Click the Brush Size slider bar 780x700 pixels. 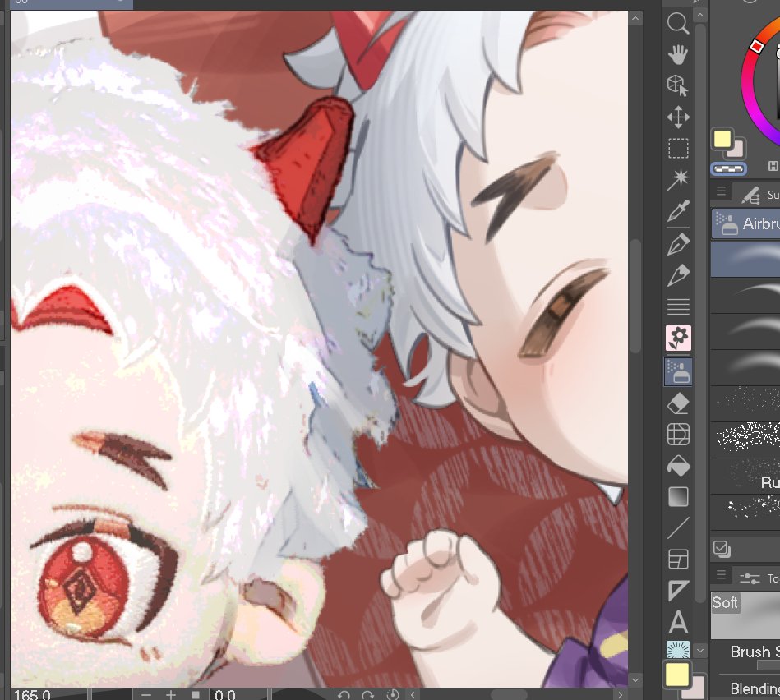pyautogui.click(x=768, y=665)
